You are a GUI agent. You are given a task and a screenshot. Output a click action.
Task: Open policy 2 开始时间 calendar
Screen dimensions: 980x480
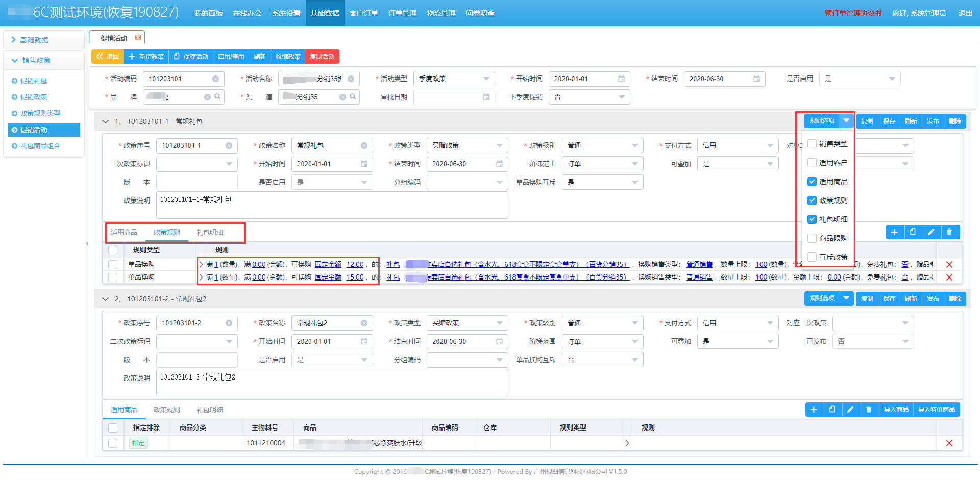click(x=364, y=341)
